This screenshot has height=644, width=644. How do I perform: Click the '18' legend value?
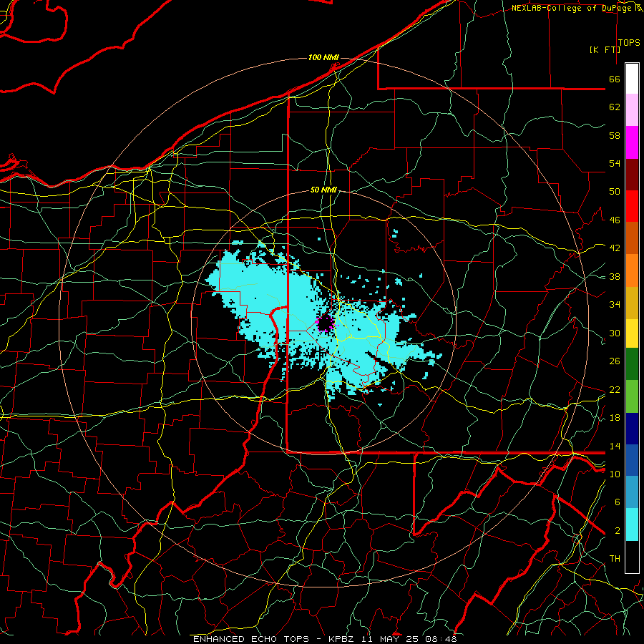pos(615,418)
